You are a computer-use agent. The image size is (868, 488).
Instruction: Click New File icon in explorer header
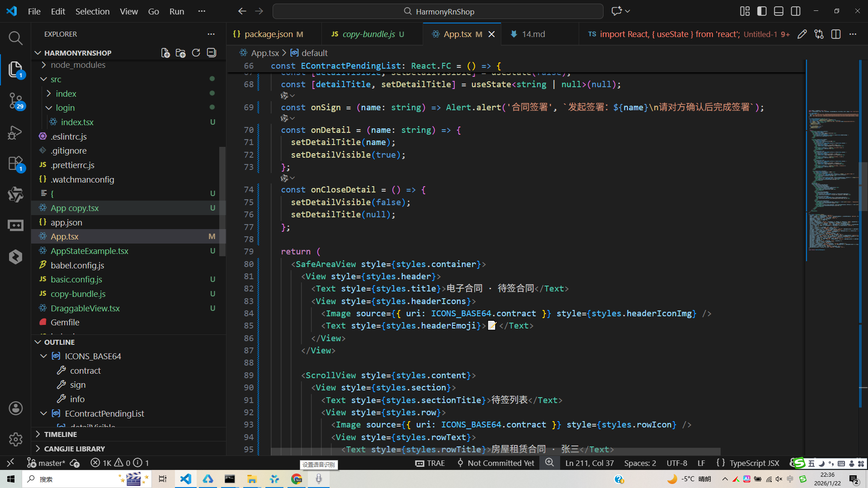[165, 53]
